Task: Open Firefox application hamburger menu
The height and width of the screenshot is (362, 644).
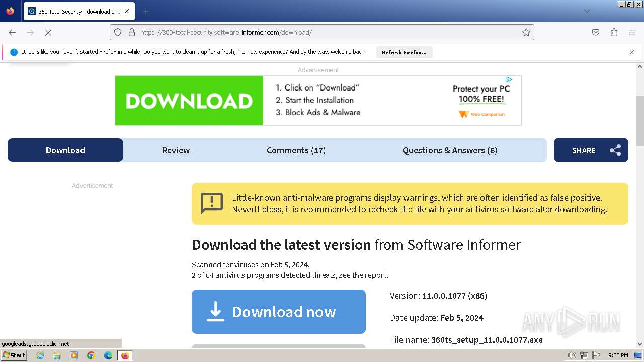Action: point(632,32)
